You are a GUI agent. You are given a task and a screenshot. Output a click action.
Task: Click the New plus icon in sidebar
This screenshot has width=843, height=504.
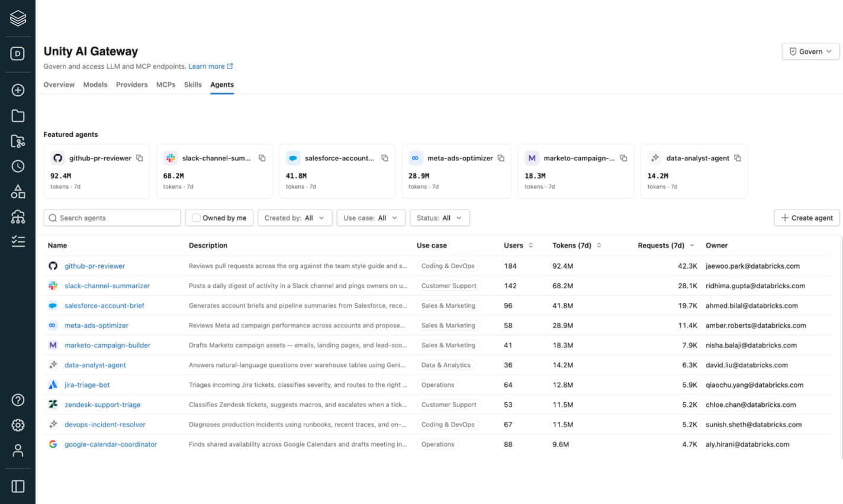18,90
